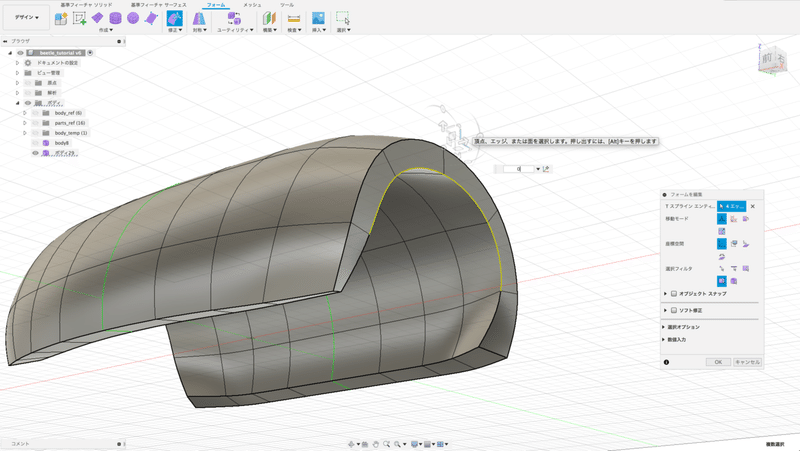This screenshot has width=800, height=451.
Task: Click the Symmetry (対称) tool icon
Action: point(198,18)
